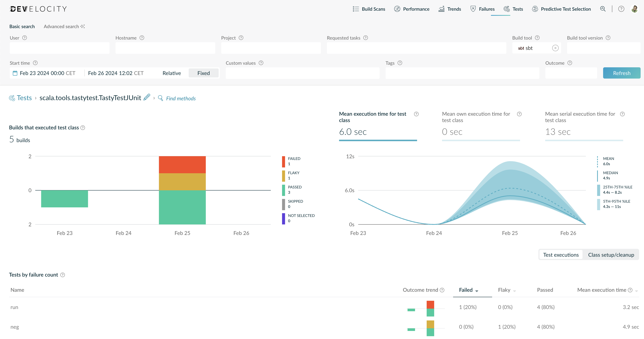Click the Refresh button
This screenshot has height=339, width=644.
pos(621,73)
